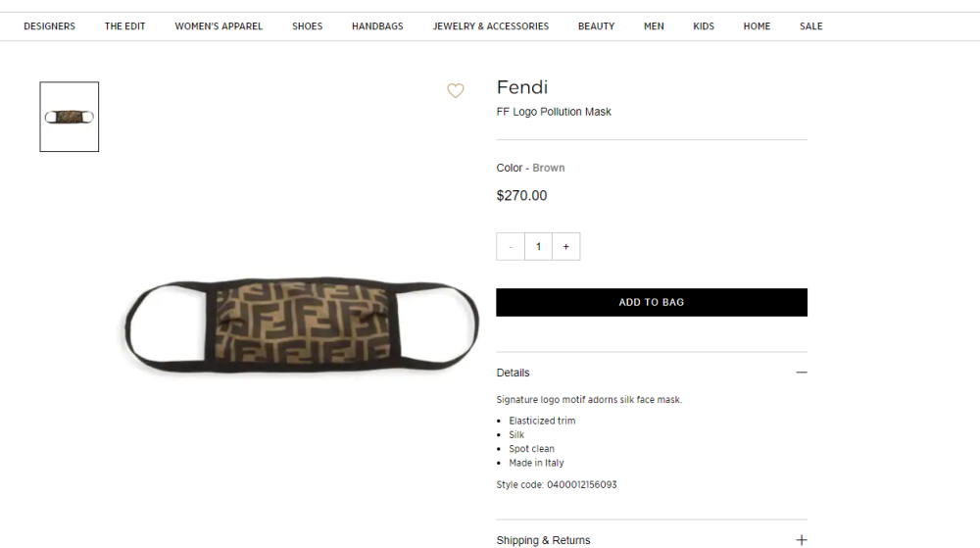Decrease quantity with minus button
Image resolution: width=980 pixels, height=548 pixels.
click(x=511, y=247)
